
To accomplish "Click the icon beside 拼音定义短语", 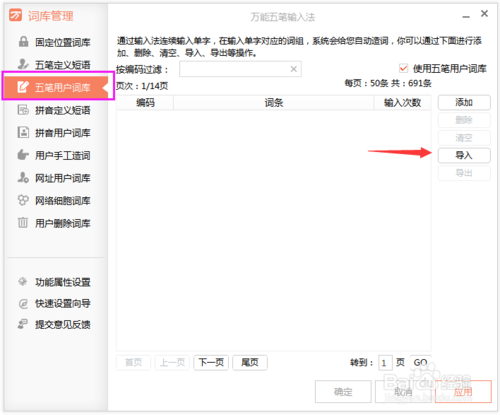I will point(23,110).
